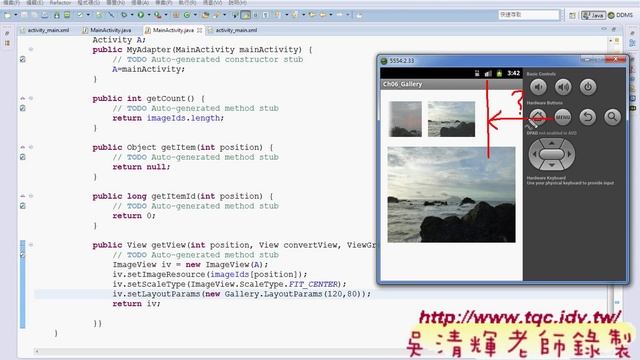Click the emulator Back hardware button
The height and width of the screenshot is (360, 640).
[x=588, y=117]
